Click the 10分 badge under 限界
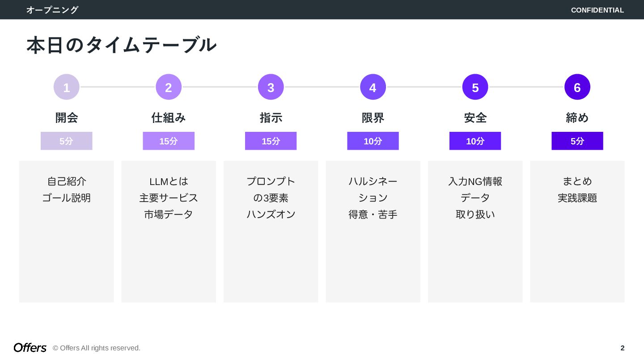This screenshot has width=644, height=362. 373,141
